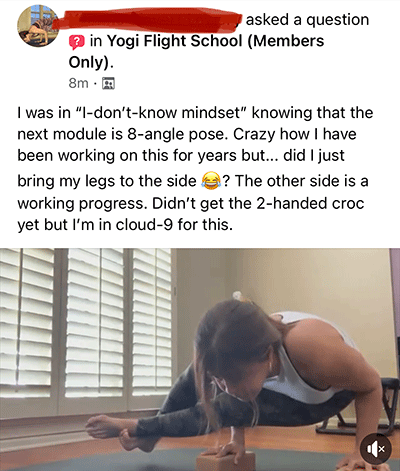Unmute the video with the speaker icon

[x=376, y=449]
